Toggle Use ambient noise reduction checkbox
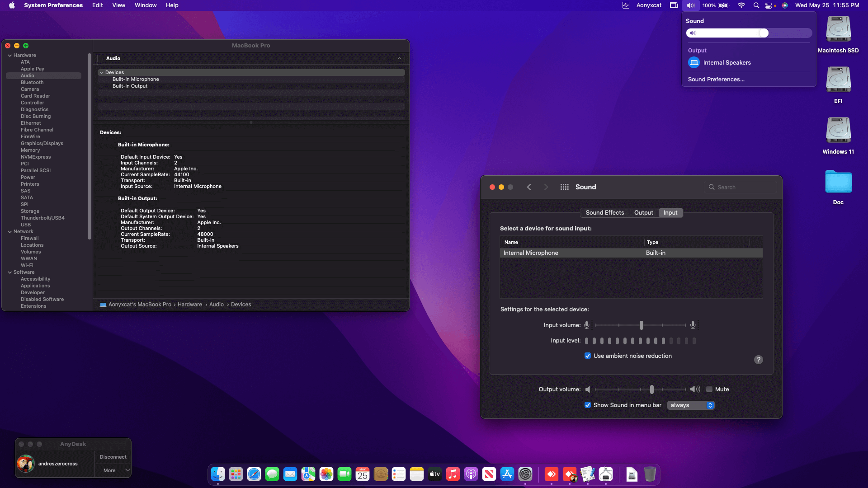Viewport: 868px width, 488px height. coord(587,356)
